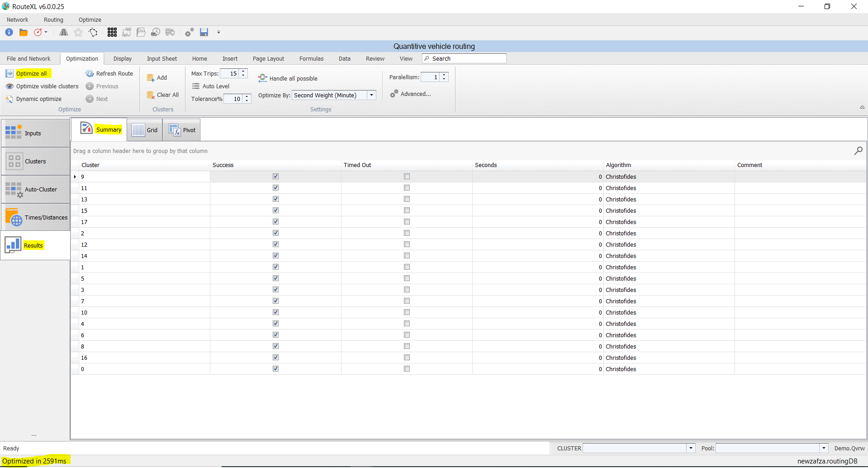The width and height of the screenshot is (868, 468).
Task: Increase Max Trips value
Action: click(x=243, y=71)
